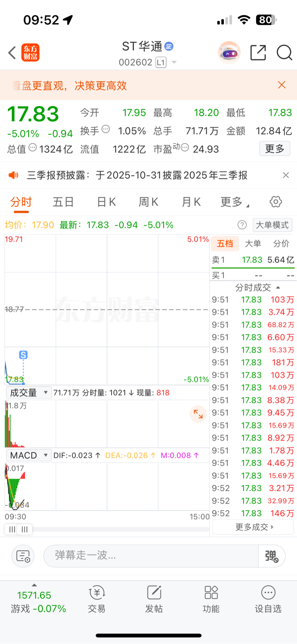The image size is (297, 644).
Task: Tap the blue S marker on chart
Action: 23,355
